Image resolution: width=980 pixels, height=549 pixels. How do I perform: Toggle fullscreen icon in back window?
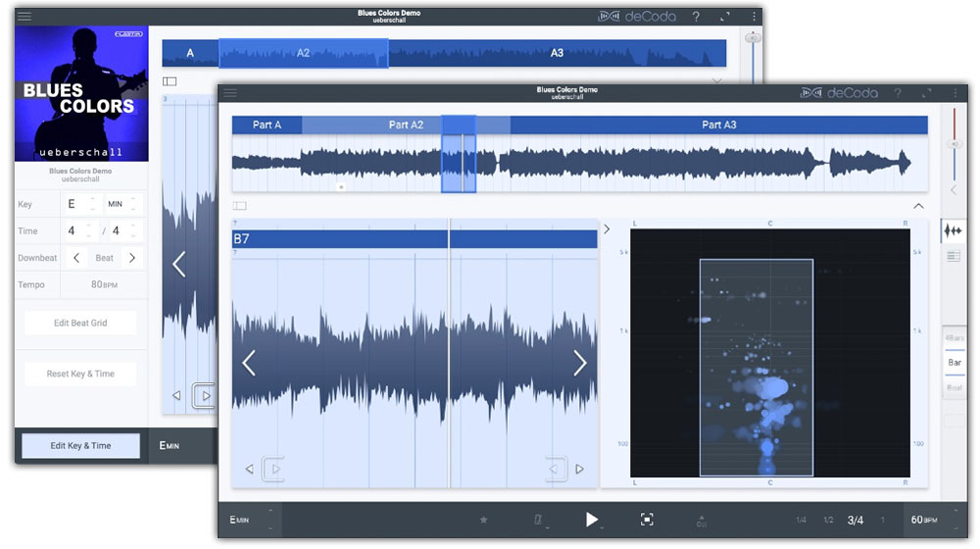(725, 17)
